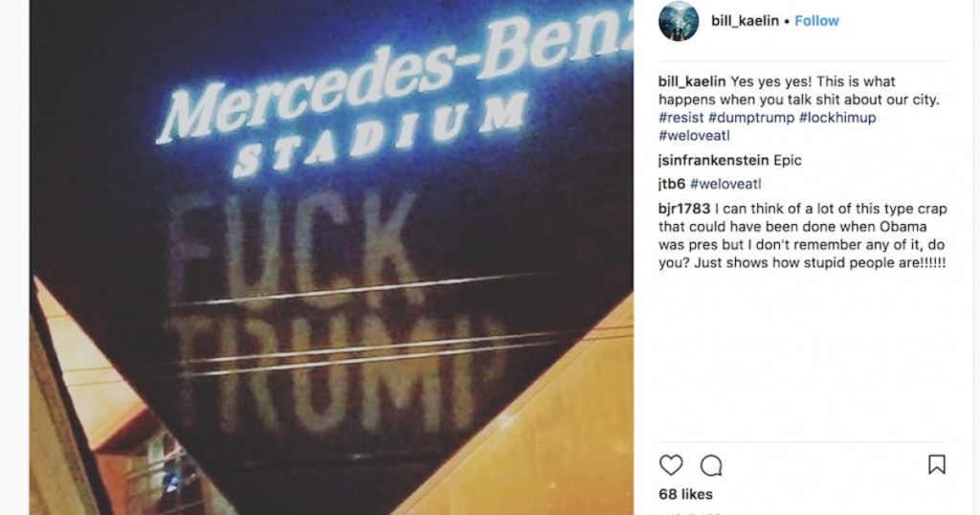The image size is (980, 515).
Task: Open bill_kaelin name in caption
Action: [692, 82]
